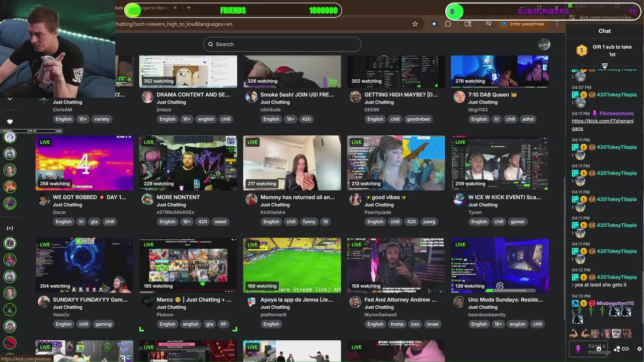
Task: Open the Extensions puzzle icon in Chrome toolbar
Action: [448, 24]
